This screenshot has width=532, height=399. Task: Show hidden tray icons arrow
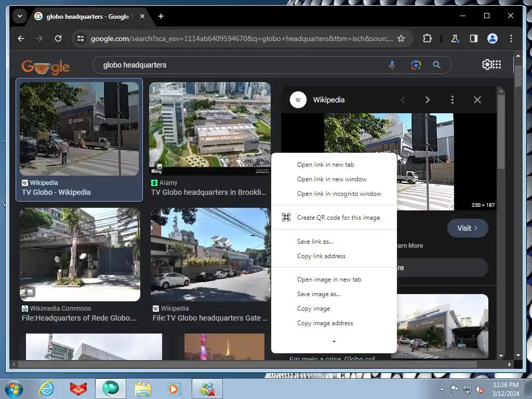442,389
